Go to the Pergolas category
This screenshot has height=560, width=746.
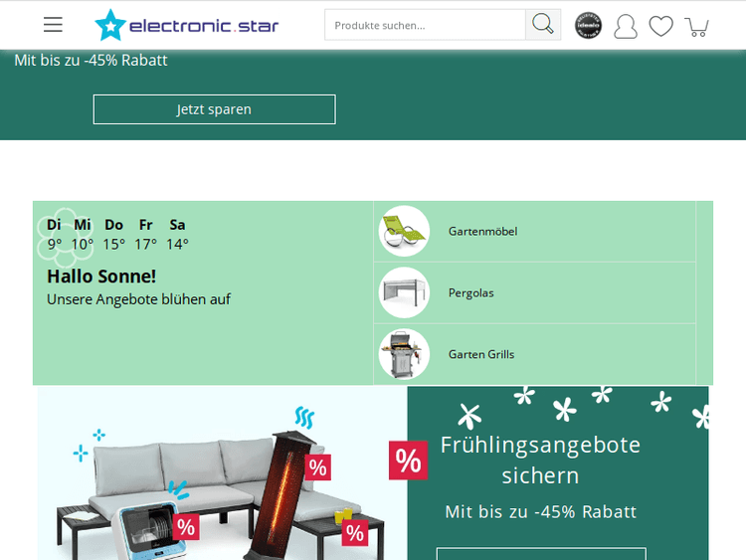pos(470,293)
